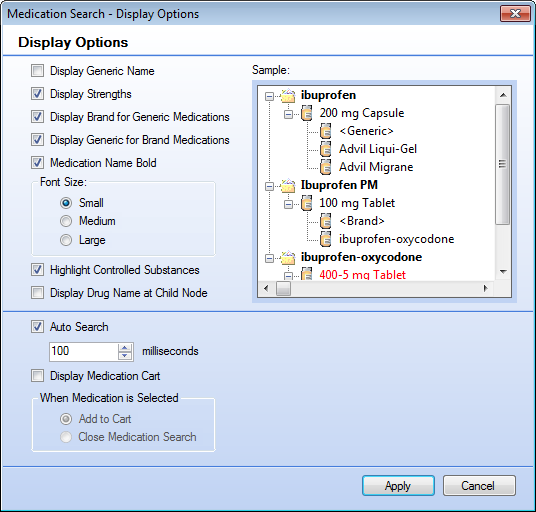Screen dimensions: 536x512
Task: Click the bold ibuprofen-oxycodone folder icon
Action: point(288,258)
